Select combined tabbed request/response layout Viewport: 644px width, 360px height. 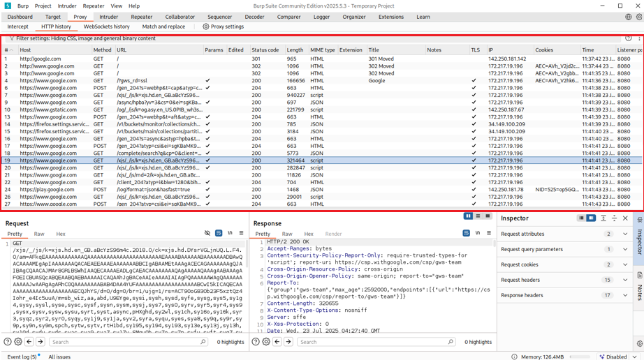point(488,216)
